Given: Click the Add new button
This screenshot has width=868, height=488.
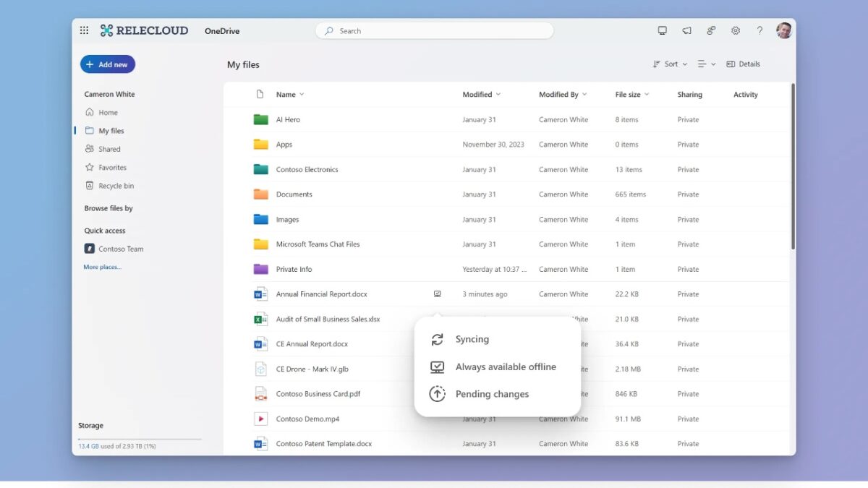Looking at the screenshot, I should coord(107,64).
